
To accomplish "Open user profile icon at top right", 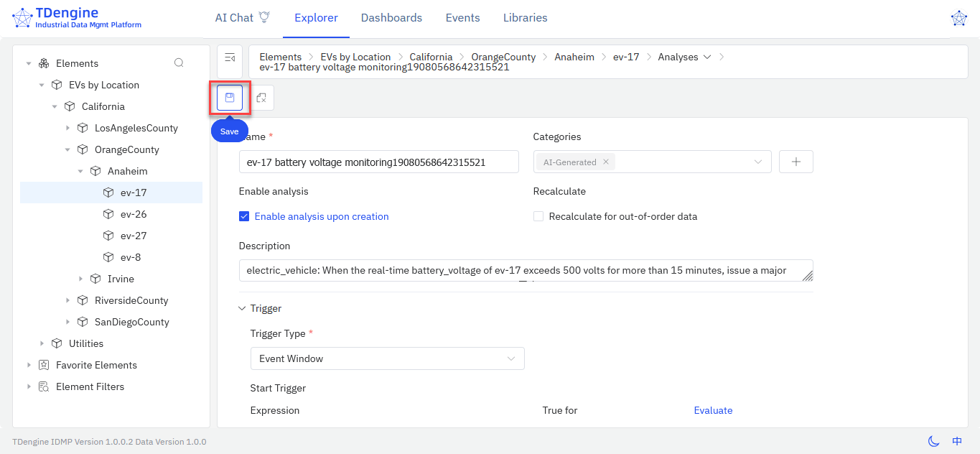I will (x=958, y=19).
